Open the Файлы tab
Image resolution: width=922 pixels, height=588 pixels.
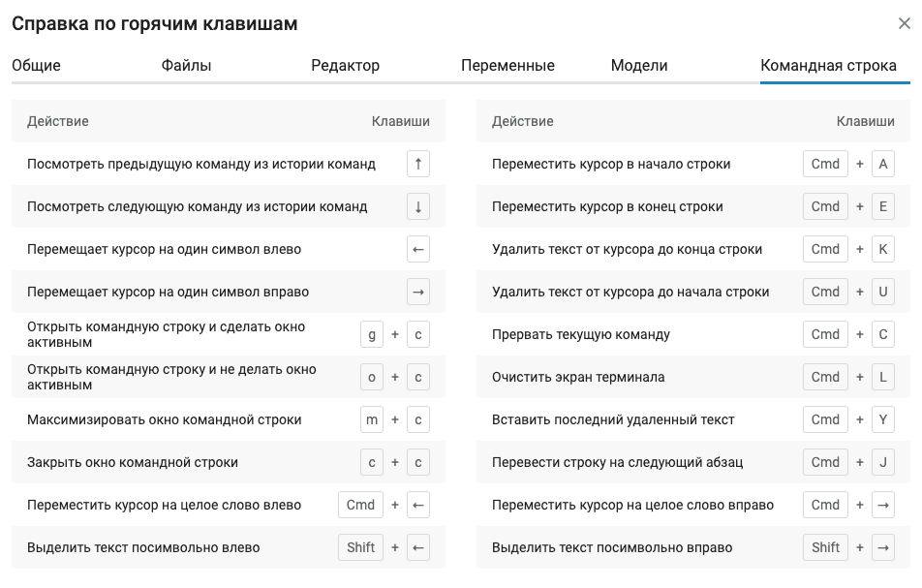coord(186,65)
